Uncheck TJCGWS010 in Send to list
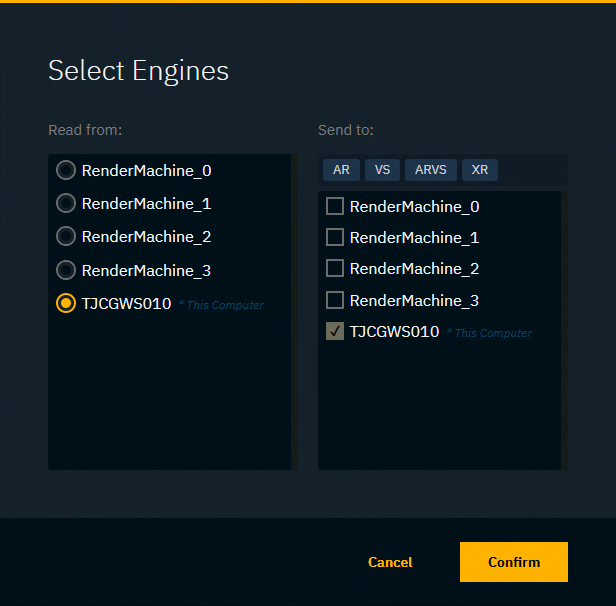616x606 pixels. 335,332
